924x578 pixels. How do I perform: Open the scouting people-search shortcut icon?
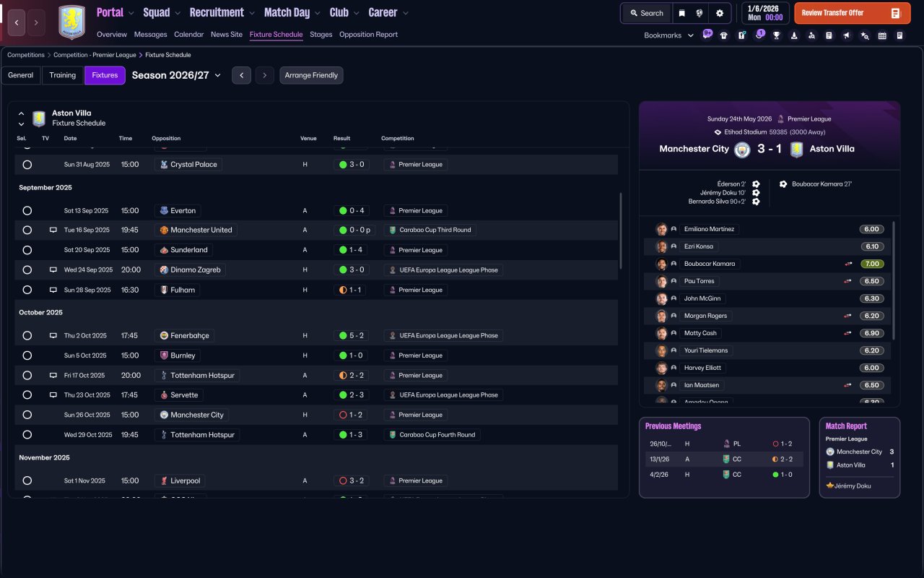tap(811, 35)
